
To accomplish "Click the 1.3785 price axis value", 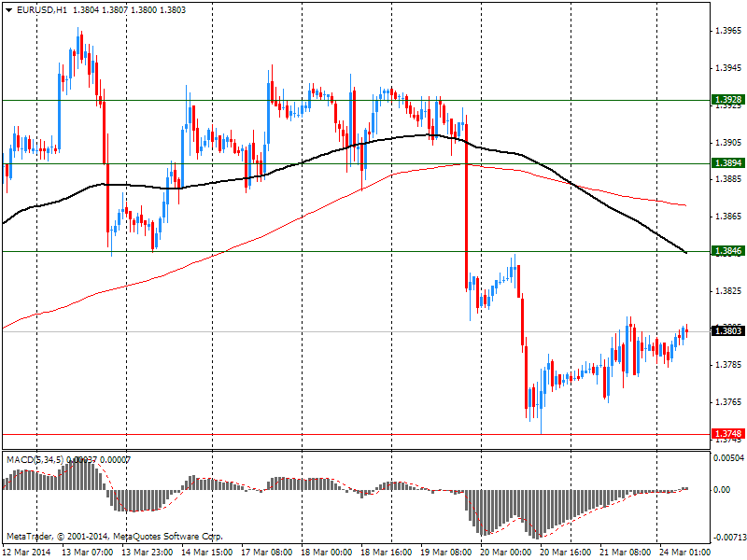I will point(728,365).
